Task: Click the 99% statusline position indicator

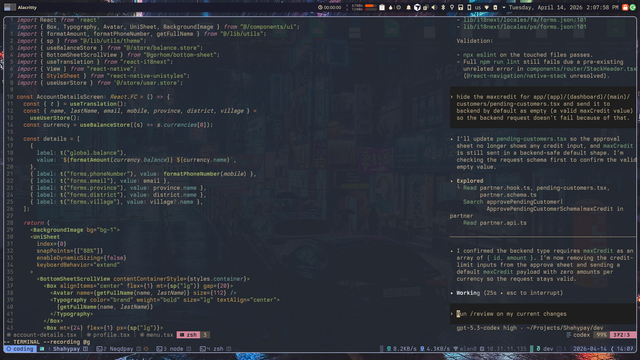Action: click(x=601, y=335)
